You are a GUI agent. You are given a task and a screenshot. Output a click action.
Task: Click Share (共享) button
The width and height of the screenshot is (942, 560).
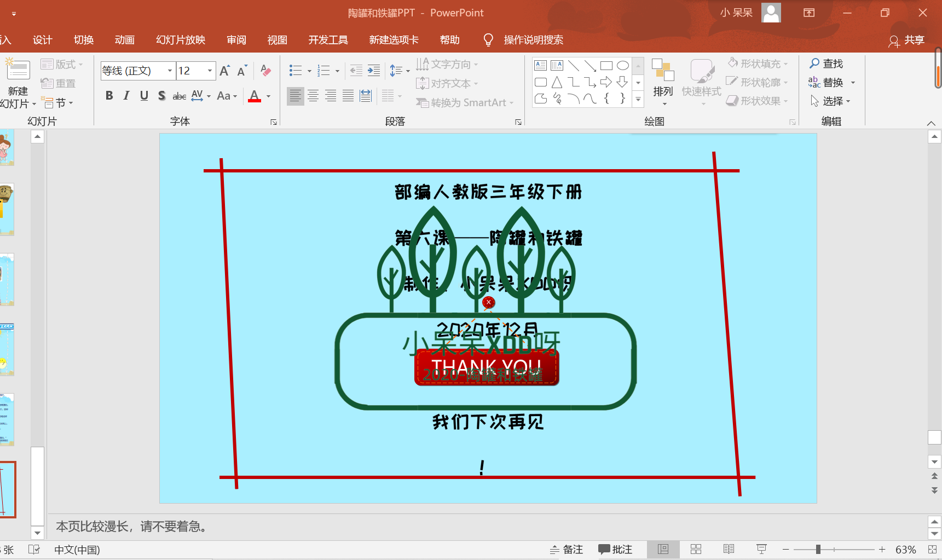906,40
